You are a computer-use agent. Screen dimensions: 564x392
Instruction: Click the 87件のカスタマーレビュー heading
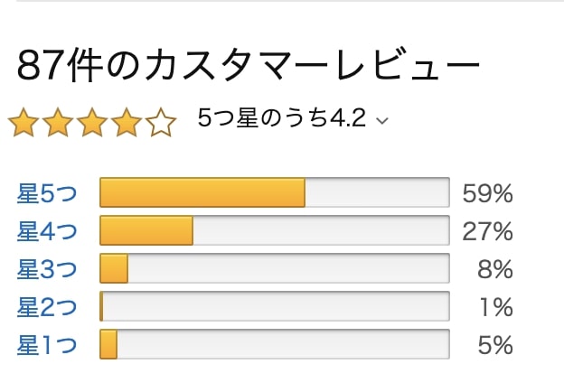[249, 65]
